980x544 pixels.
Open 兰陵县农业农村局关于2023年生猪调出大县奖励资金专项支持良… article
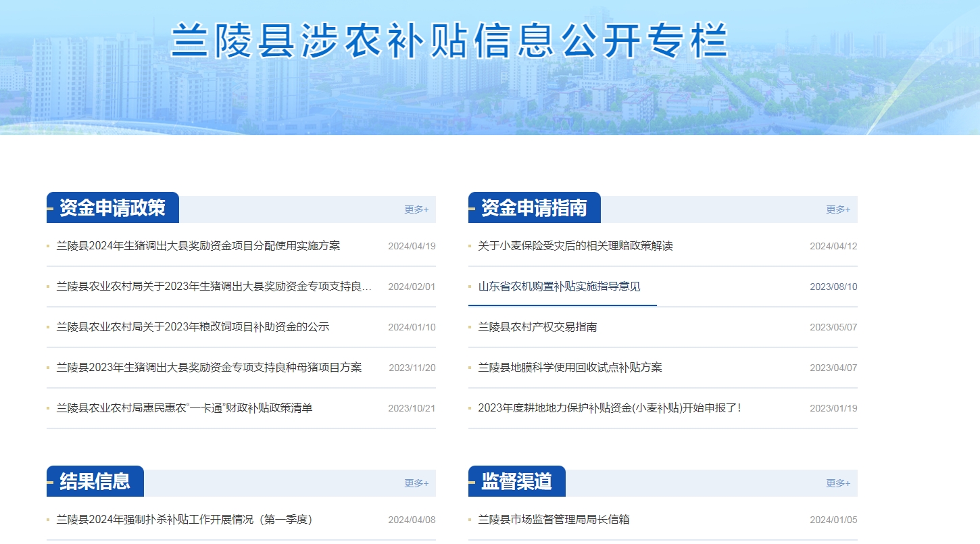pos(214,287)
